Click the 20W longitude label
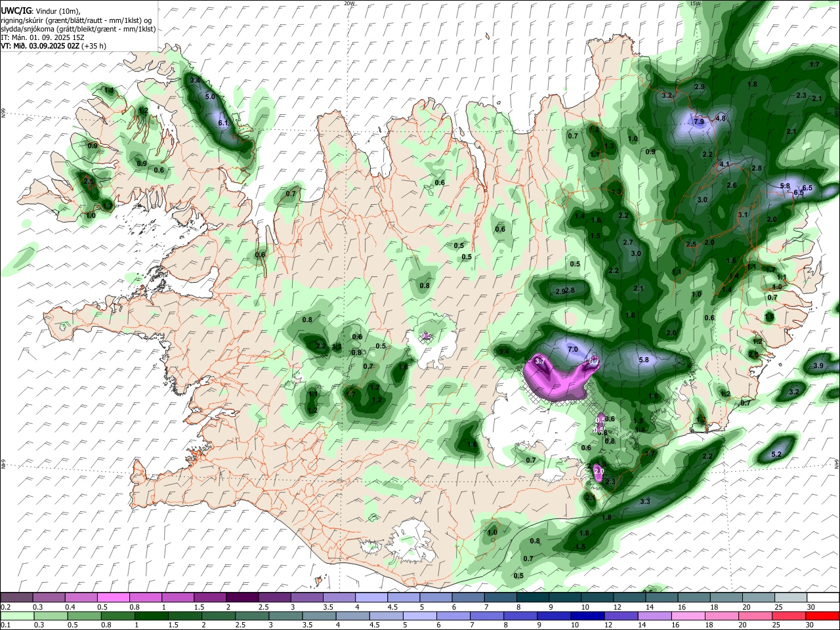Viewport: 840px width, 630px height. click(x=349, y=3)
